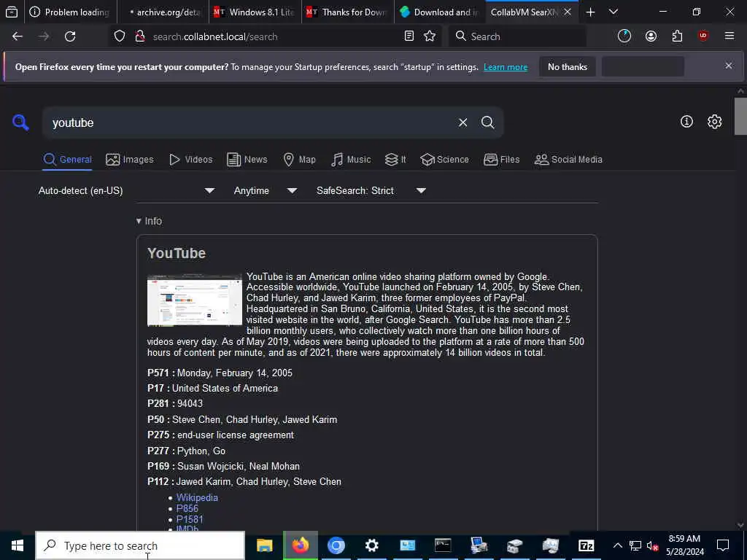The width and height of the screenshot is (747, 560).
Task: Click No thanks in notification bar
Action: [x=568, y=66]
